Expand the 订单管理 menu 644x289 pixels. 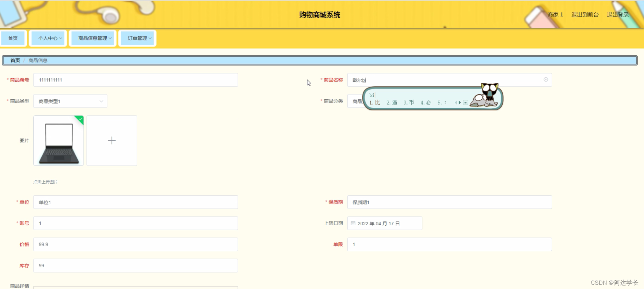click(x=137, y=38)
